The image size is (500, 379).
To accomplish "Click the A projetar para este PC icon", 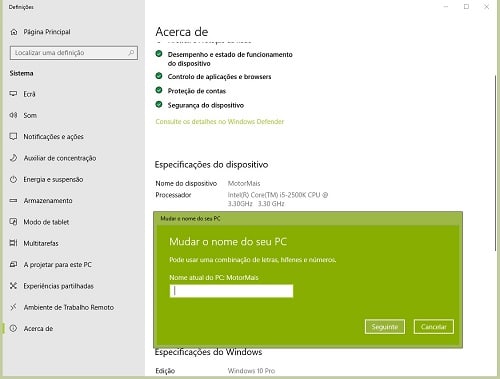I will pos(13,264).
